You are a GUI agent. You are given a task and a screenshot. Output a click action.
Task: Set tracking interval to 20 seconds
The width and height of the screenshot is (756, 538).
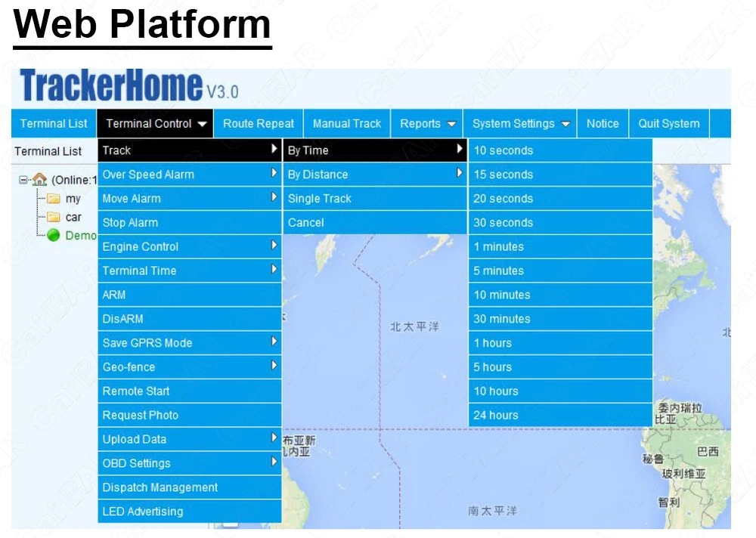coord(560,199)
